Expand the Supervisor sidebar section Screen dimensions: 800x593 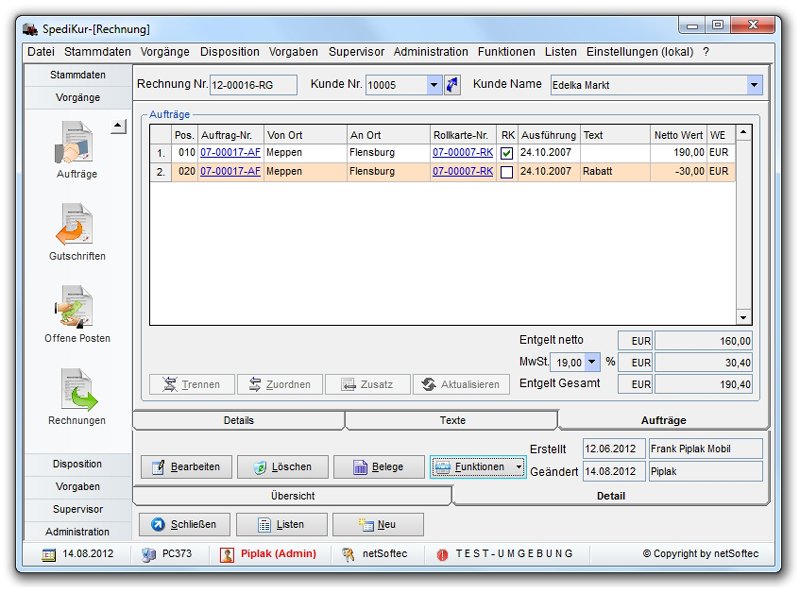point(78,509)
